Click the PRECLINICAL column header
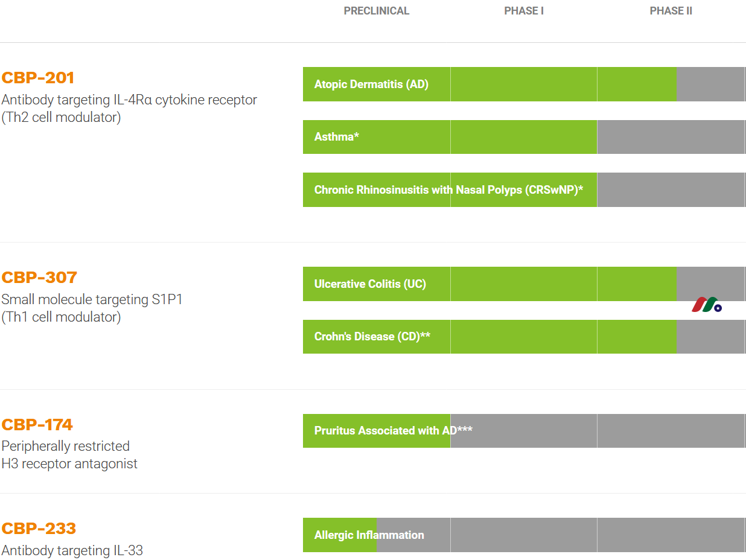Image resolution: width=746 pixels, height=560 pixels. 376,11
